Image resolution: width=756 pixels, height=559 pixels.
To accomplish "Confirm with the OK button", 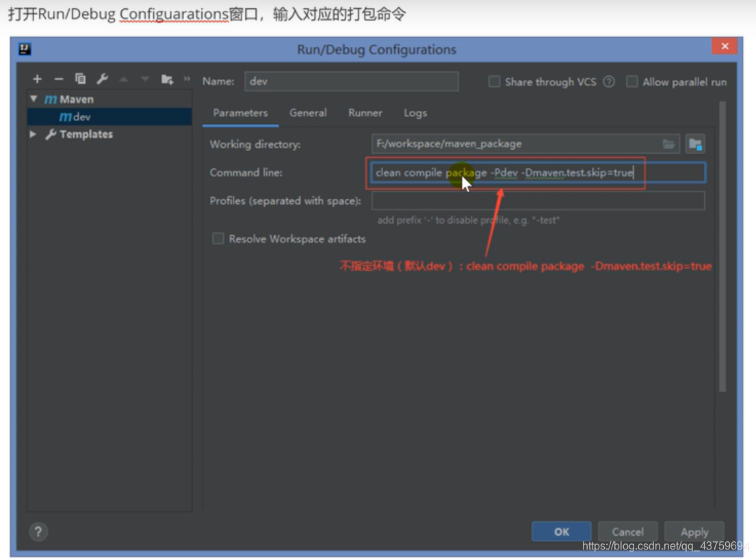I will point(561,532).
